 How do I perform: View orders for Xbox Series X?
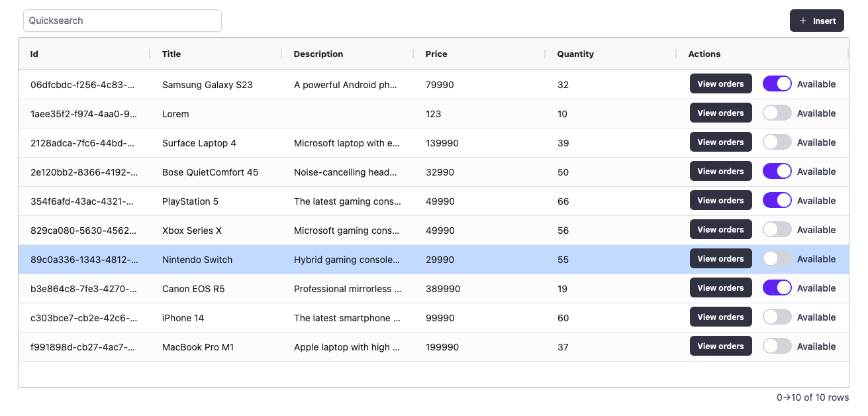tap(720, 229)
